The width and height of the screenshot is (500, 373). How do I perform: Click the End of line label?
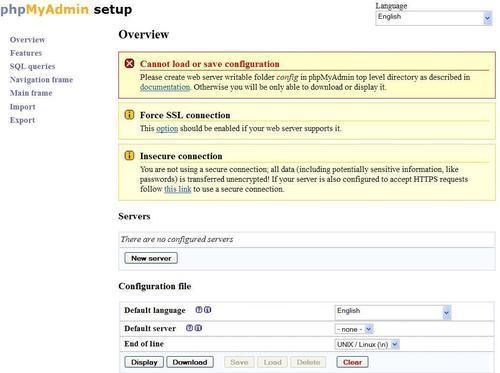144,344
